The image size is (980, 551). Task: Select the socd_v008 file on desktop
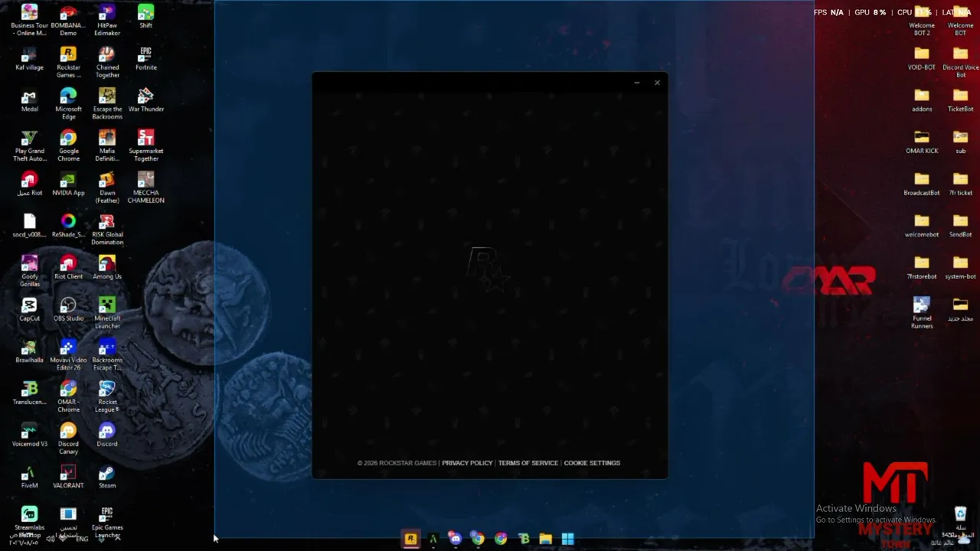[29, 226]
